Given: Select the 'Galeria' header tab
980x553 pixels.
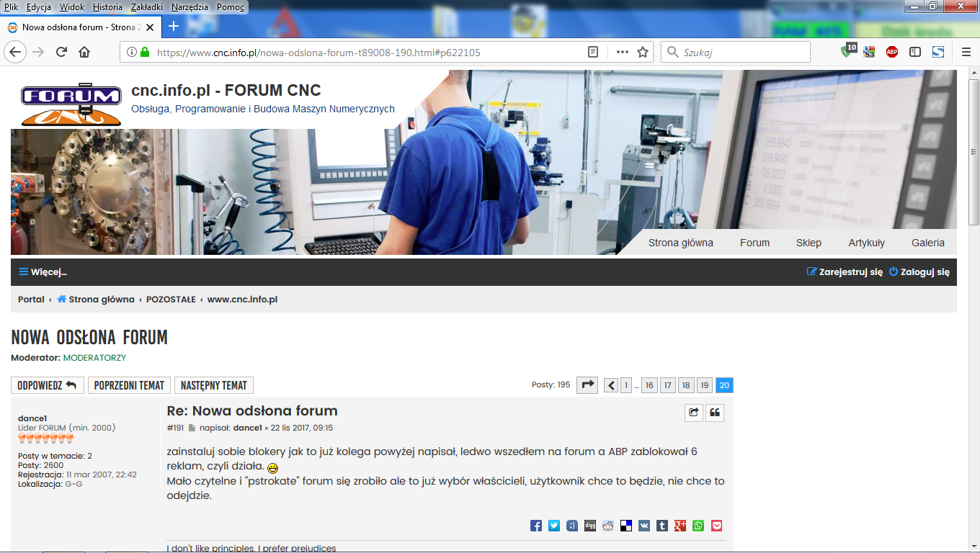Looking at the screenshot, I should coord(928,243).
